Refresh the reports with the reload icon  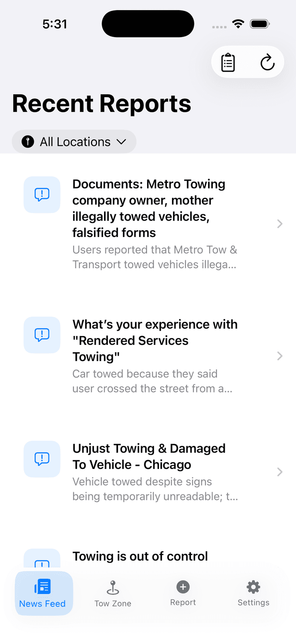(x=267, y=62)
